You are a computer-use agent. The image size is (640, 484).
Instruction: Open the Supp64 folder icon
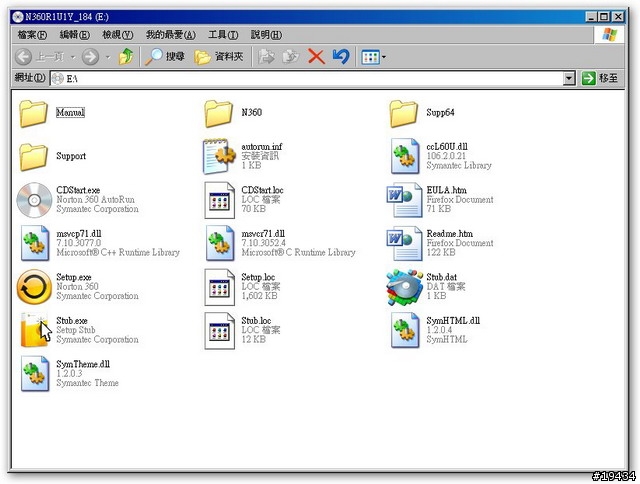click(403, 113)
